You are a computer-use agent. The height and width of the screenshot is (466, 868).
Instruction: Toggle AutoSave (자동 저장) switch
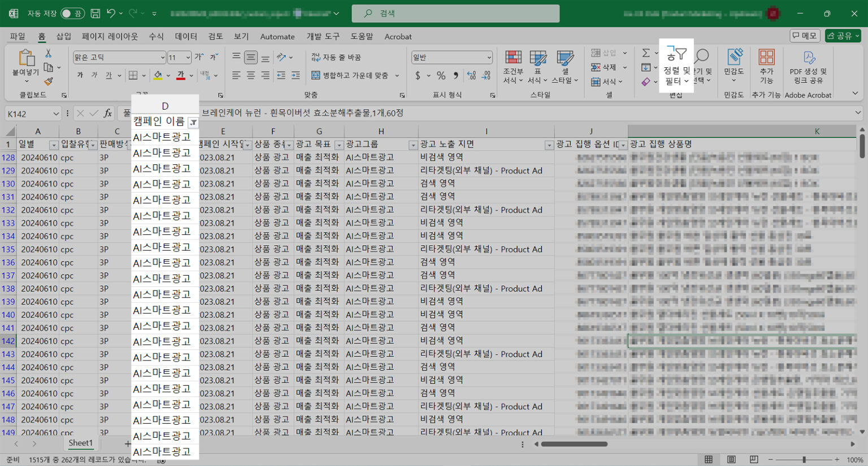[x=72, y=13]
